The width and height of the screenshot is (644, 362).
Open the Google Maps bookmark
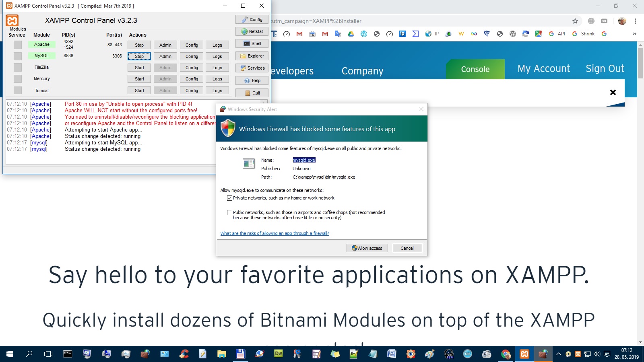click(538, 34)
